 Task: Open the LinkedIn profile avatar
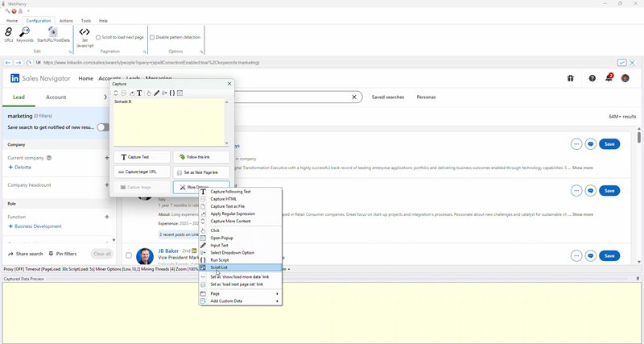tap(625, 78)
